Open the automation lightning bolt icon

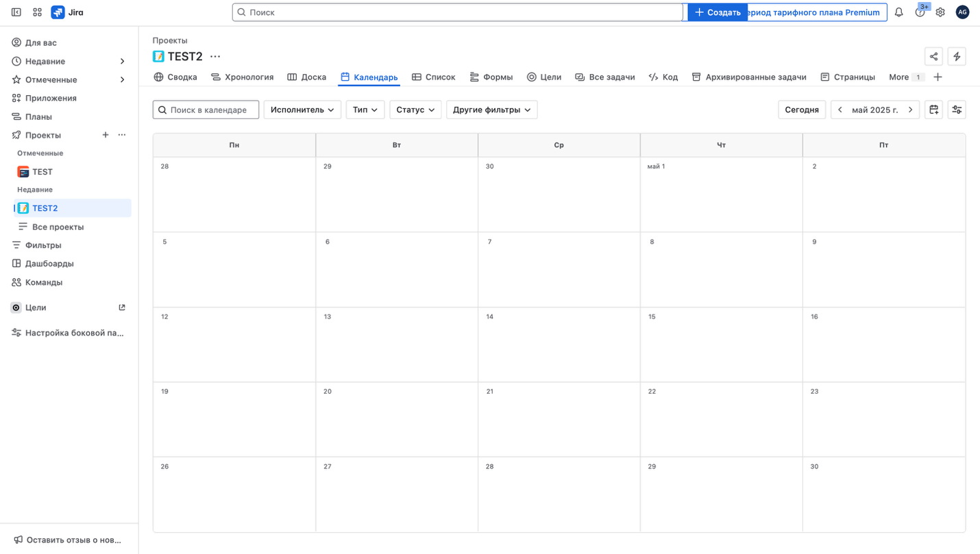957,56
